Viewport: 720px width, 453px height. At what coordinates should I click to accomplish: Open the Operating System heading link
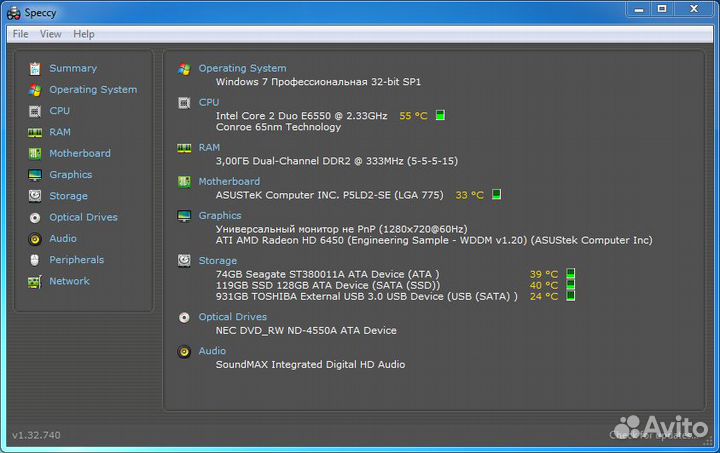click(x=242, y=69)
